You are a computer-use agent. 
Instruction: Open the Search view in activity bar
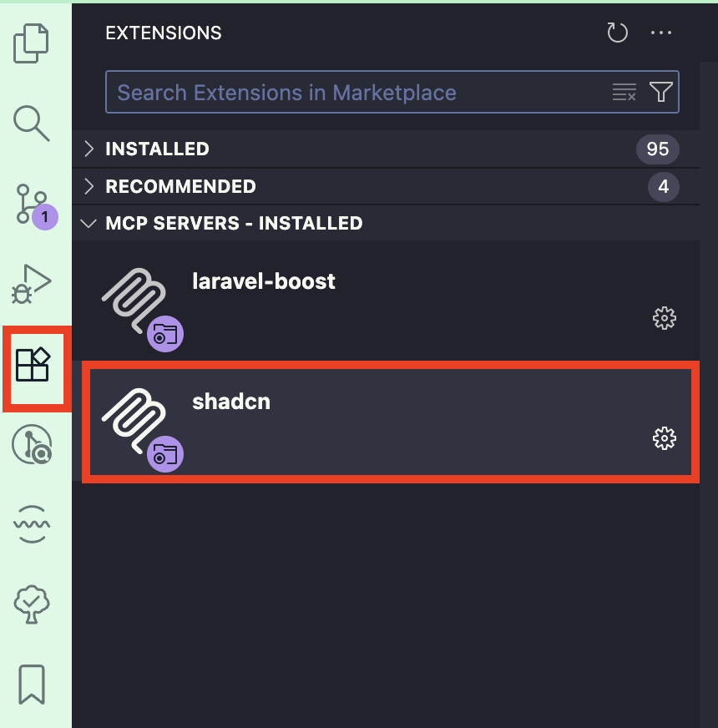pos(33,124)
